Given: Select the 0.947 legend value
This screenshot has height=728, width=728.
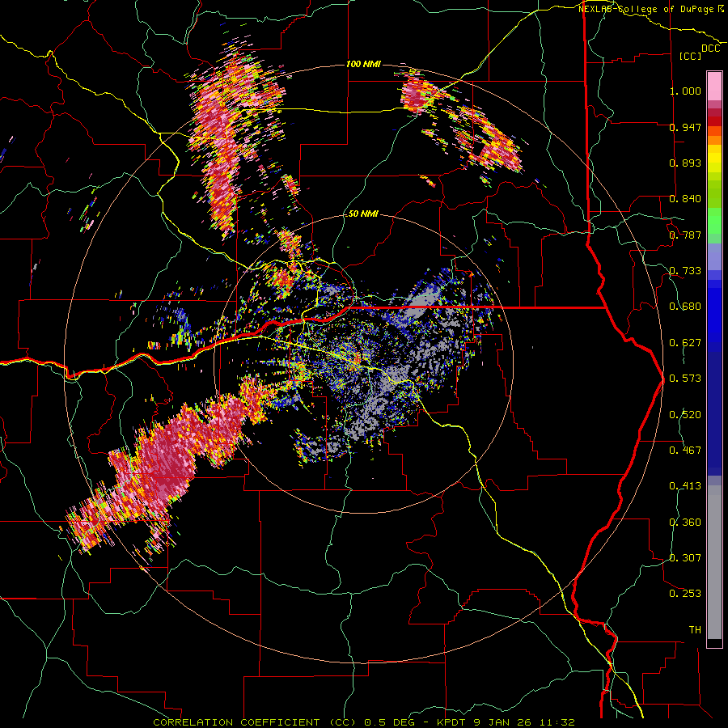Looking at the screenshot, I should click(x=685, y=127).
